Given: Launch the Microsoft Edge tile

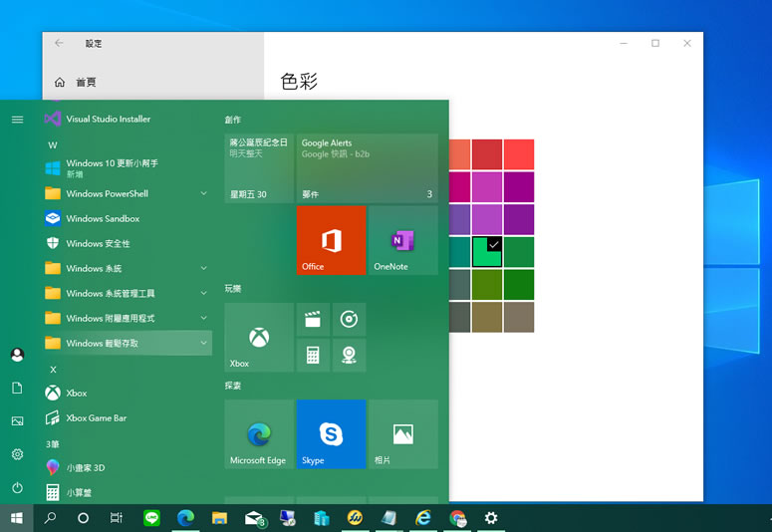Looking at the screenshot, I should pyautogui.click(x=259, y=434).
